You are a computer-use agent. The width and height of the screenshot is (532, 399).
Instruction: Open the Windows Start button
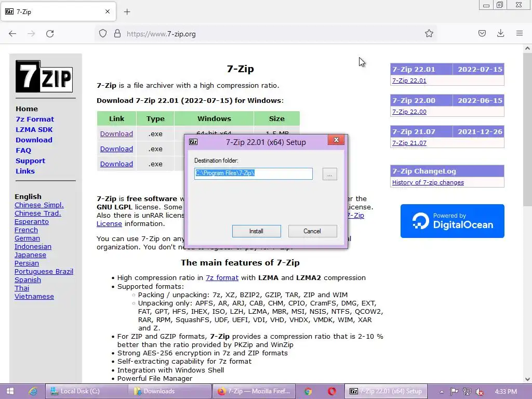click(x=10, y=391)
